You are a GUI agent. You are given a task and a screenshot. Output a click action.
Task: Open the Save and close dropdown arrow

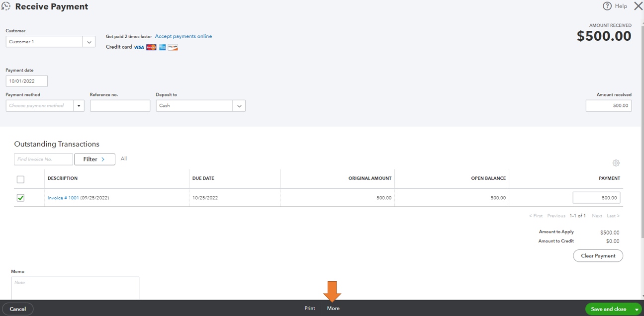click(637, 309)
